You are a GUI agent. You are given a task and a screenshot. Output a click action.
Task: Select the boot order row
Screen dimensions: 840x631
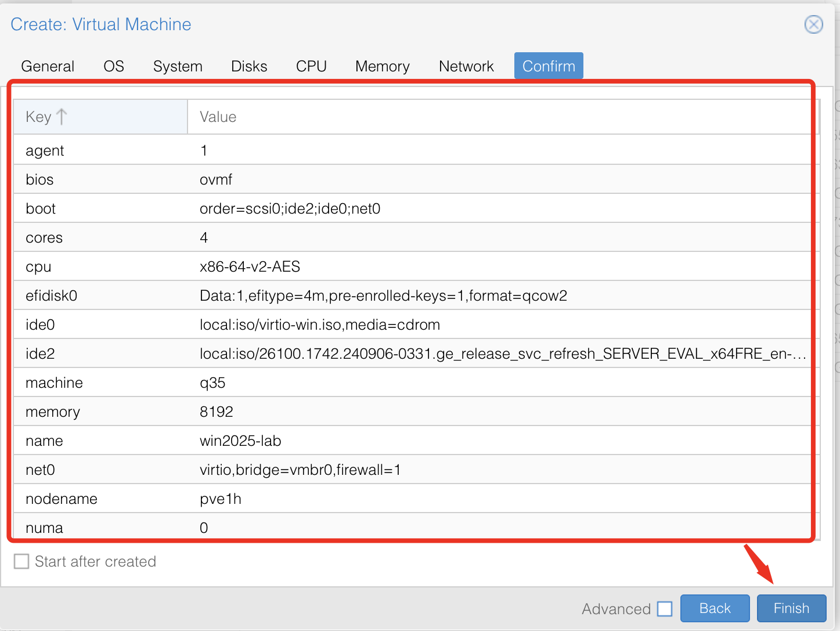[406, 208]
